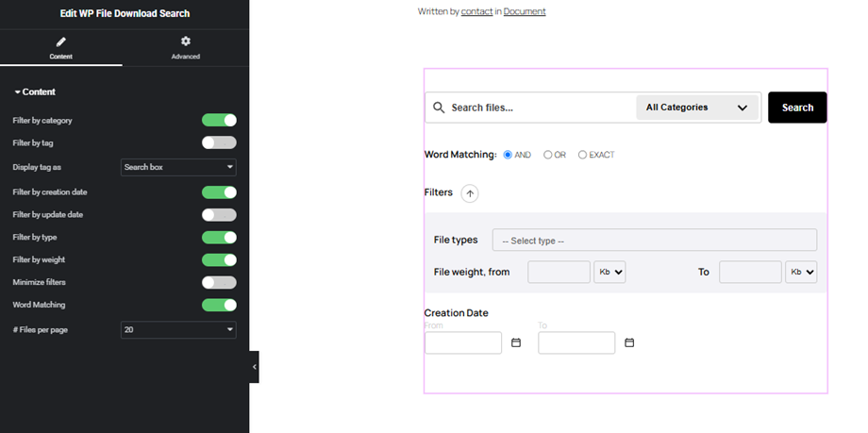The height and width of the screenshot is (433, 868).
Task: Open Files per page dropdown
Action: (x=178, y=330)
